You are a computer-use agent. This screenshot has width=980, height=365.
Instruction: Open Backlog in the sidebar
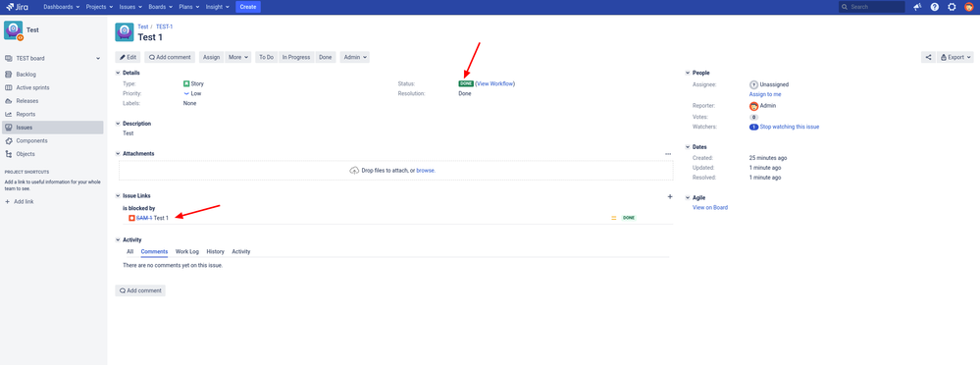(53, 75)
